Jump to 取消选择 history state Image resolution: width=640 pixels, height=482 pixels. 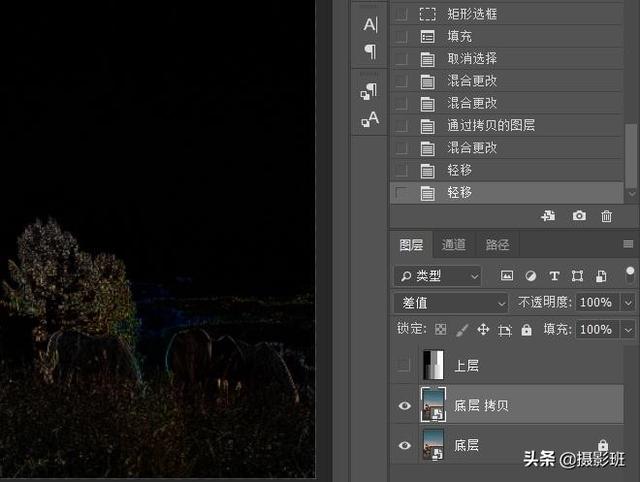tap(506, 59)
